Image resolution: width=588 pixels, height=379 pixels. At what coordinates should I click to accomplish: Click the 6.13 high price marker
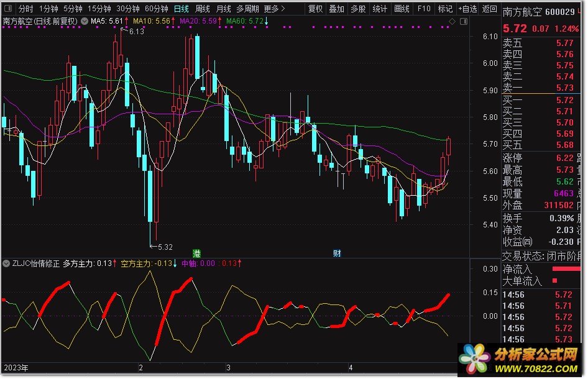pos(136,32)
